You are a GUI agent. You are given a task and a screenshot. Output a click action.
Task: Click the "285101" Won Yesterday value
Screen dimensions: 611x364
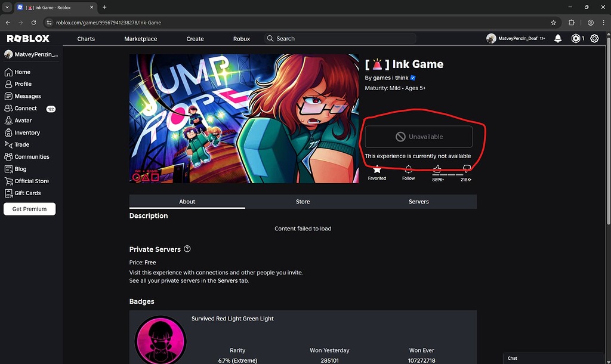(x=329, y=360)
